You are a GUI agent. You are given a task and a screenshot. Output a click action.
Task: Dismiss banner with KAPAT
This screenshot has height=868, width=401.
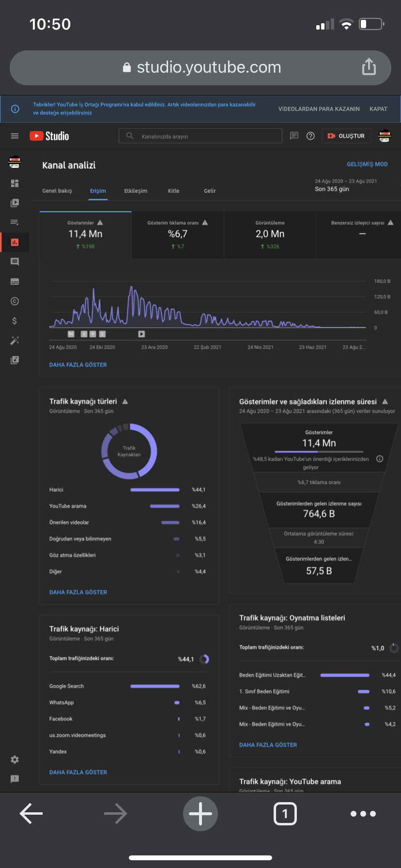click(x=378, y=109)
